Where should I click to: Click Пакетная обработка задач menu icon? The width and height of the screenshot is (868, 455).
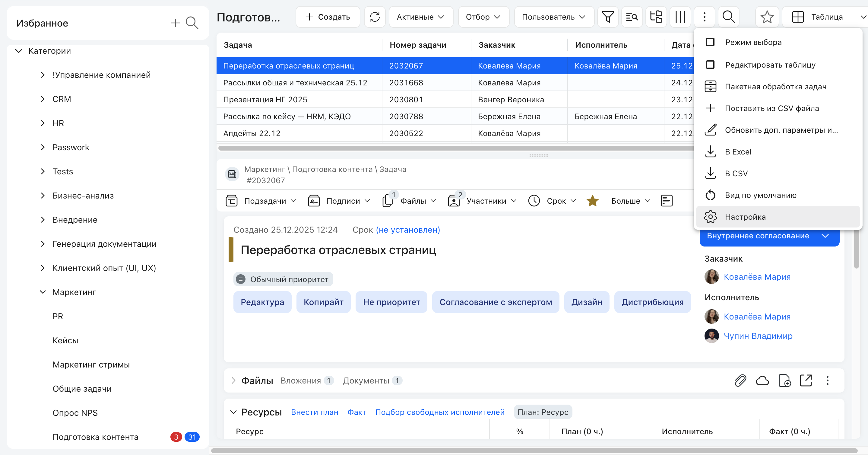click(710, 87)
